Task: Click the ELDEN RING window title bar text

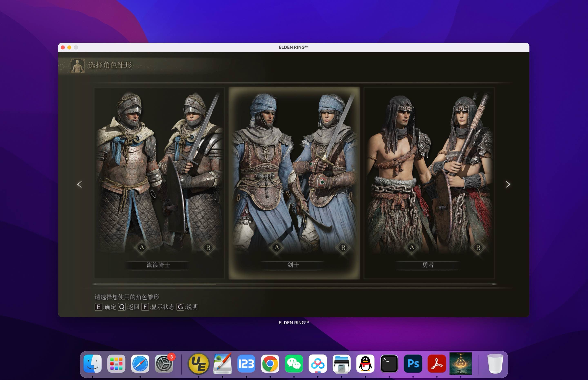Action: coord(294,47)
